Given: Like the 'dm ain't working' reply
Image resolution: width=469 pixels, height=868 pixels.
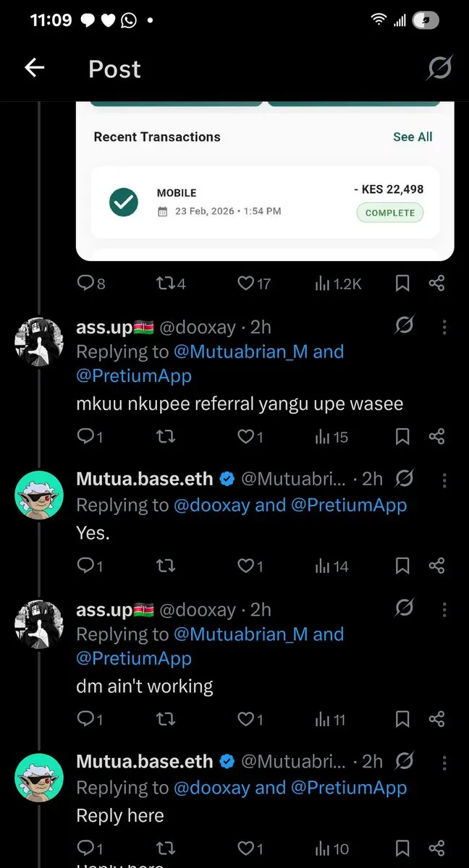Looking at the screenshot, I should (250, 719).
